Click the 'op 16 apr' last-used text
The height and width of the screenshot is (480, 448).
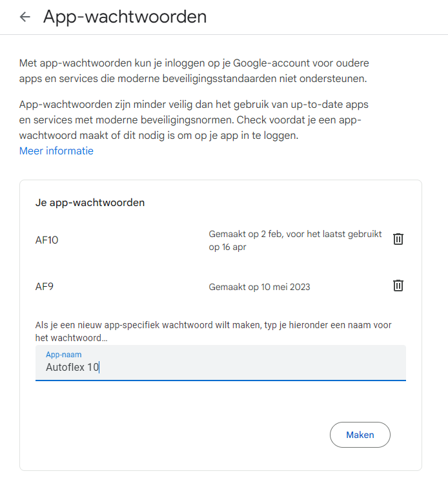coord(227,247)
